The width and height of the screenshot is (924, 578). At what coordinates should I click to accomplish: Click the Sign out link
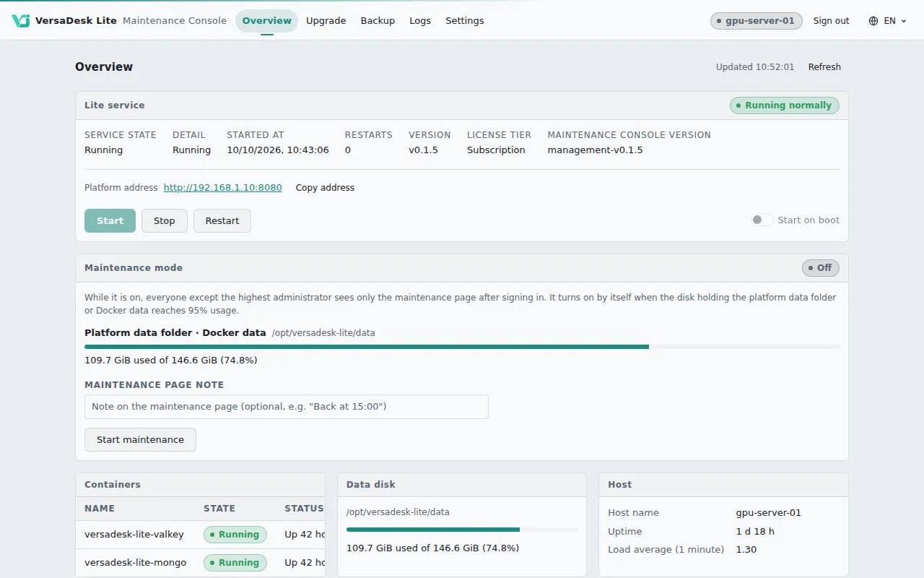(831, 21)
